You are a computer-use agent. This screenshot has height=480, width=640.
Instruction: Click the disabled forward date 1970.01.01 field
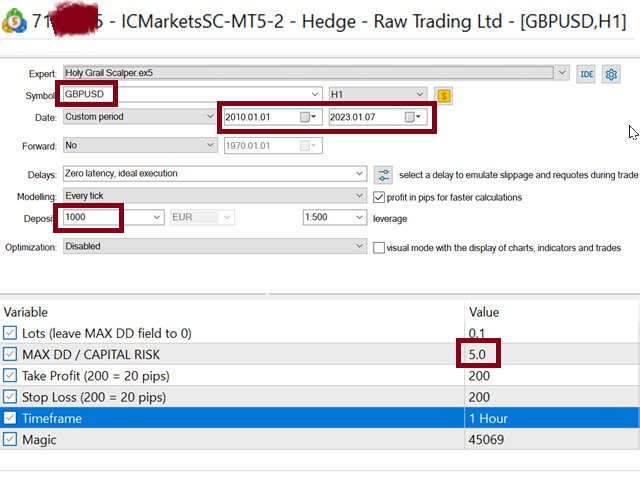click(273, 146)
